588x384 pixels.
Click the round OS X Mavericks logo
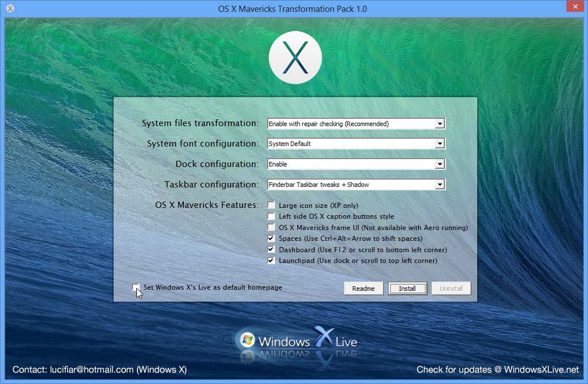[x=295, y=57]
